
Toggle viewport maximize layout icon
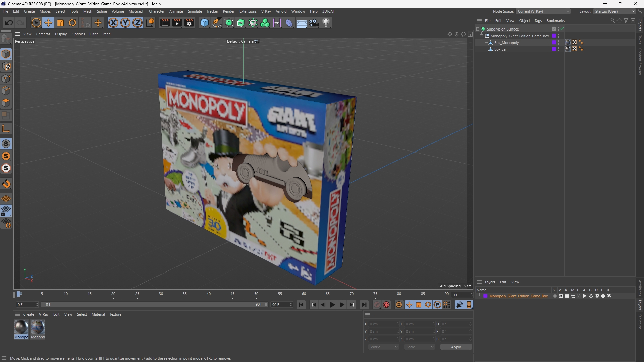[x=470, y=34]
